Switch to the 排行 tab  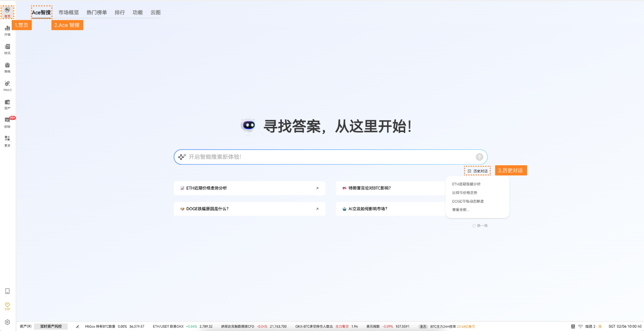click(120, 12)
